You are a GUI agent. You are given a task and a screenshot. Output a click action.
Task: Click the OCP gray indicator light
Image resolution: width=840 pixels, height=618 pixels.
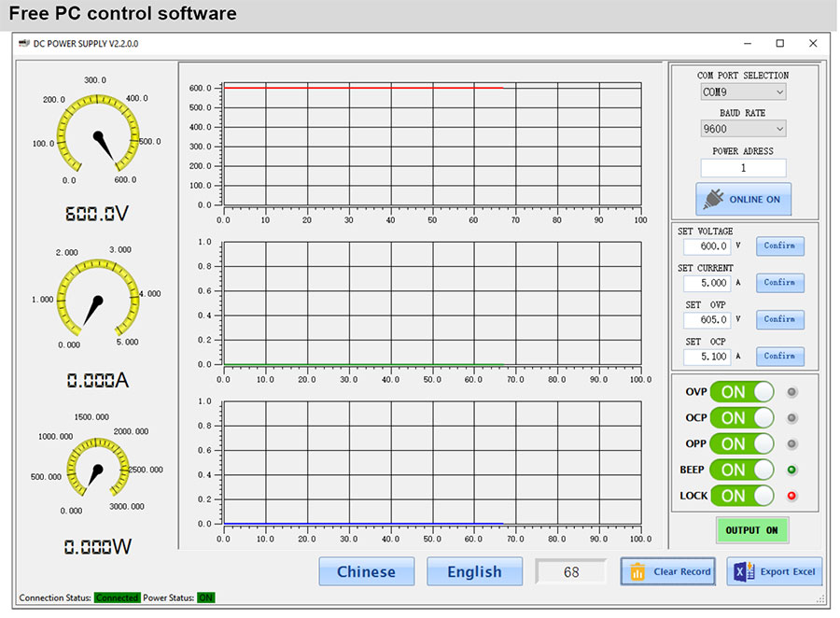click(x=791, y=417)
